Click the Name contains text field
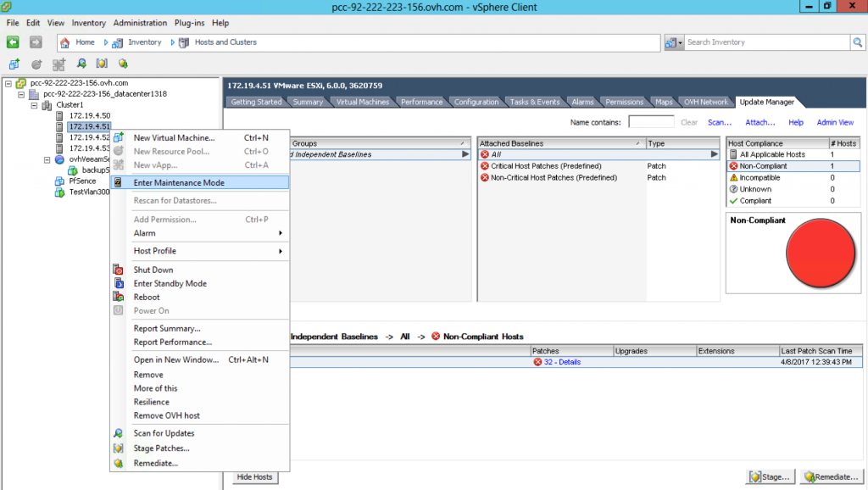Image resolution: width=868 pixels, height=490 pixels. coord(651,122)
